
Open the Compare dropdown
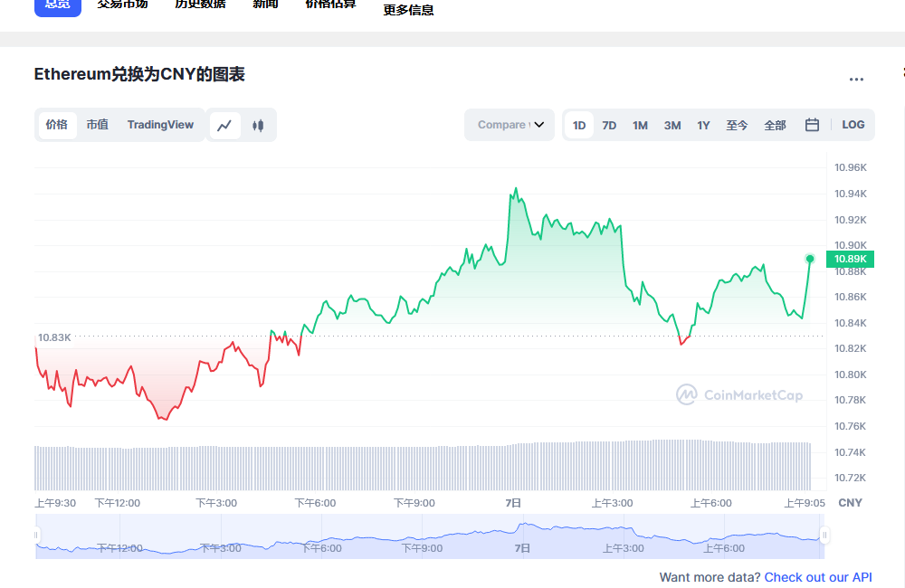[509, 125]
